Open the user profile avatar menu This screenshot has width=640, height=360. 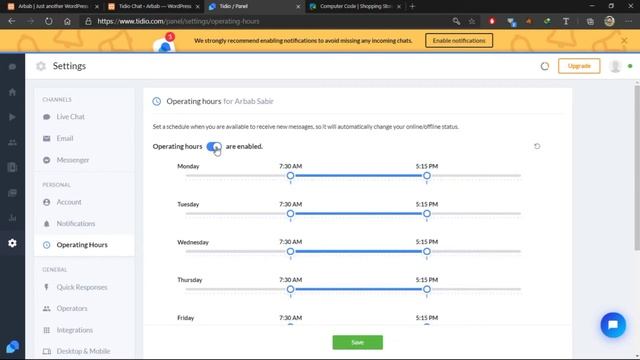(x=615, y=66)
